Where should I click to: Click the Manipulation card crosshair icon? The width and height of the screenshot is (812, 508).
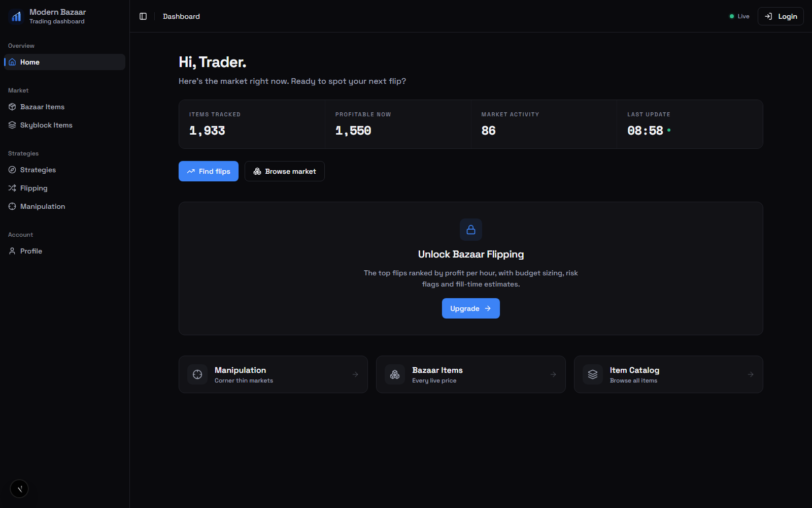coord(197,374)
